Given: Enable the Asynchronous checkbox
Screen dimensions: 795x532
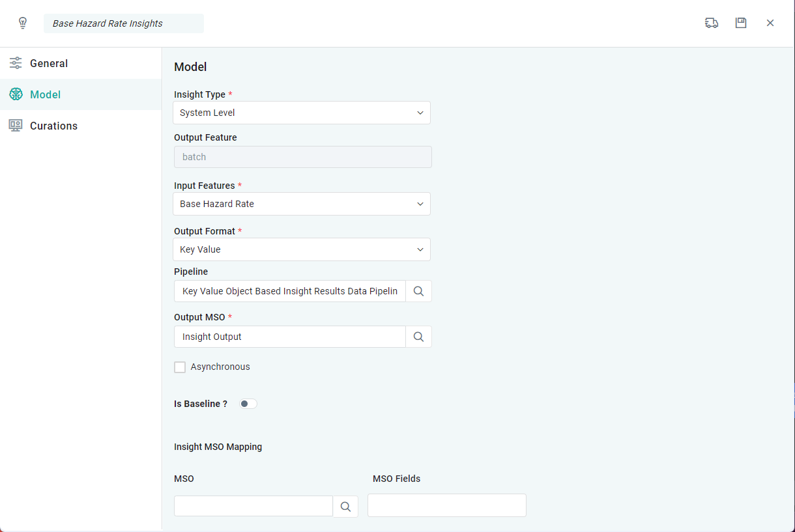Looking at the screenshot, I should coord(180,367).
